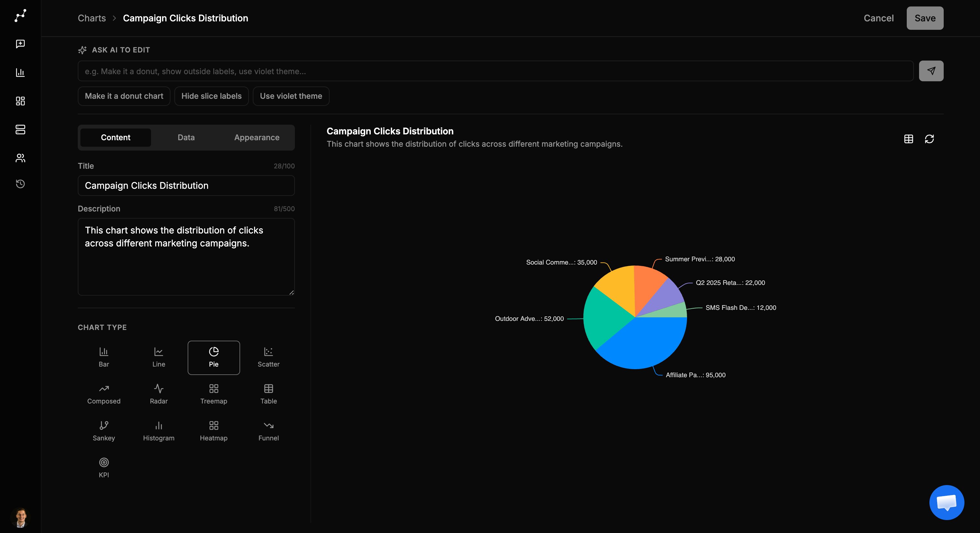Switch to the Data tab

click(186, 137)
